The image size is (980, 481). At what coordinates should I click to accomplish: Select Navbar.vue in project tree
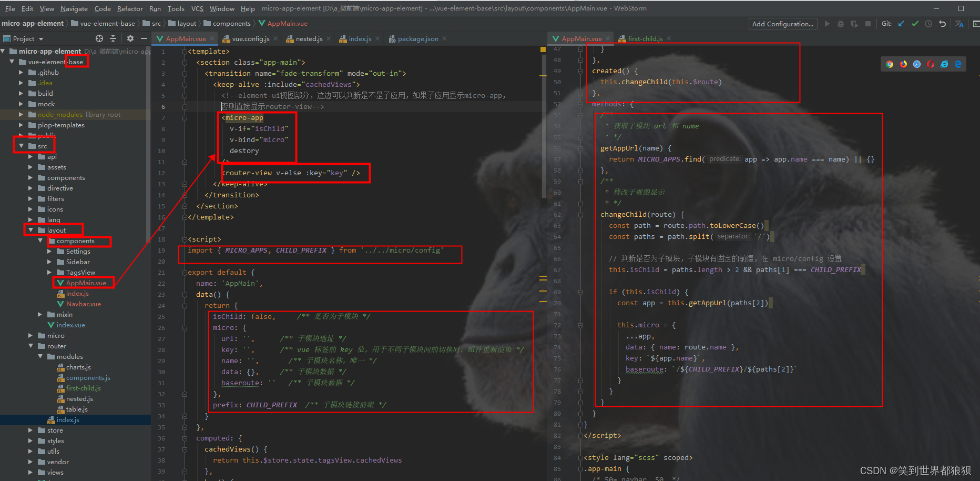coord(83,304)
